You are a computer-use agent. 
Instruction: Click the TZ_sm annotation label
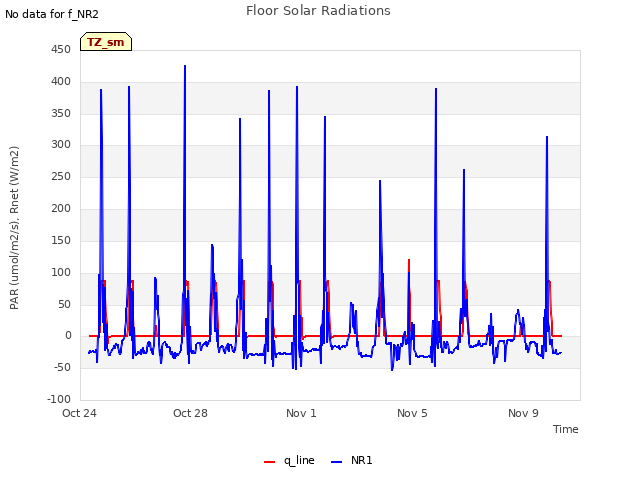click(106, 42)
